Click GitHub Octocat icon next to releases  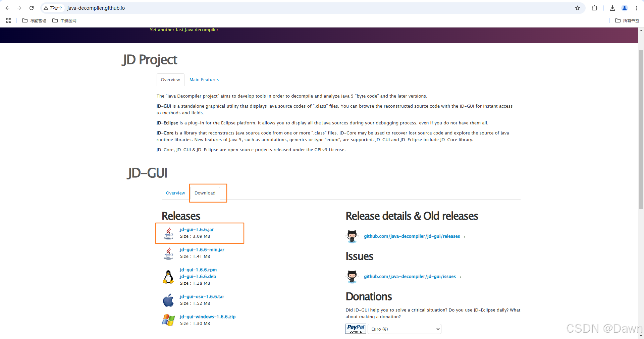pyautogui.click(x=352, y=236)
